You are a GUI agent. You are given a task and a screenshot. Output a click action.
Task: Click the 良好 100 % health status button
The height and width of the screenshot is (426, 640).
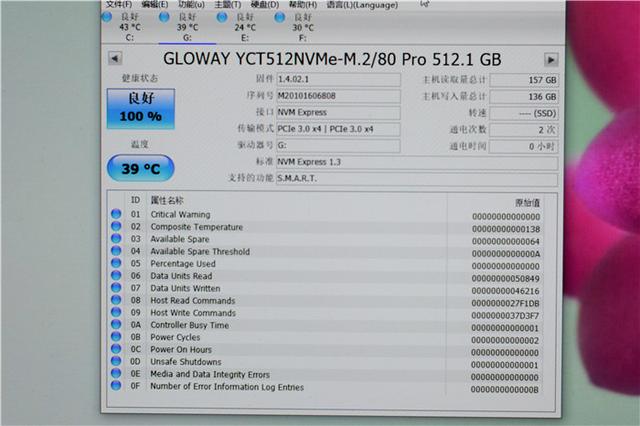(x=141, y=109)
